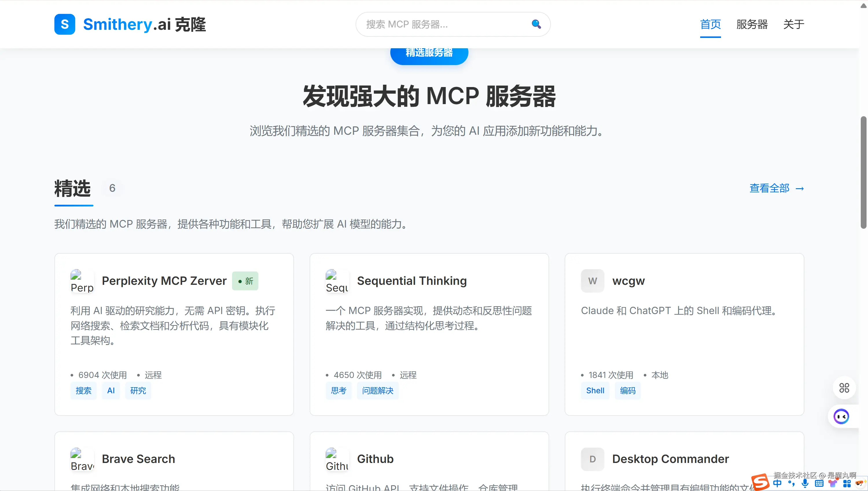868x491 pixels.
Task: Click the 远程 label on Perplexity card
Action: [x=153, y=375]
